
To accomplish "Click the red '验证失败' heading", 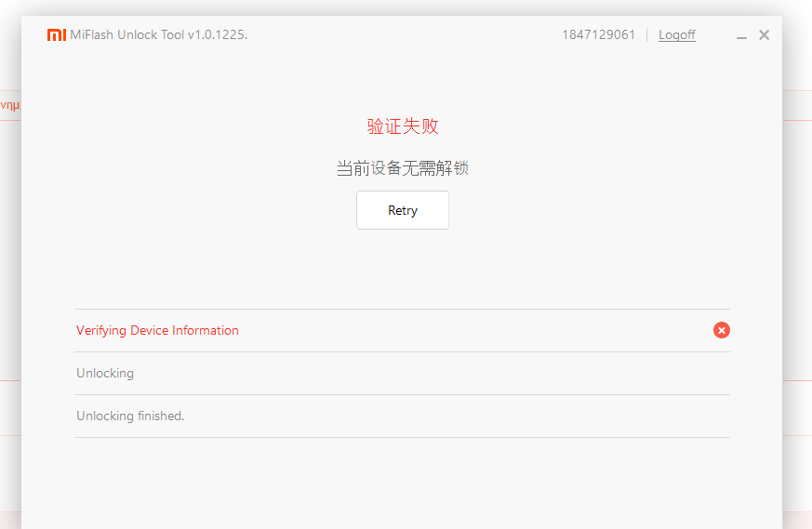I will coord(403,126).
